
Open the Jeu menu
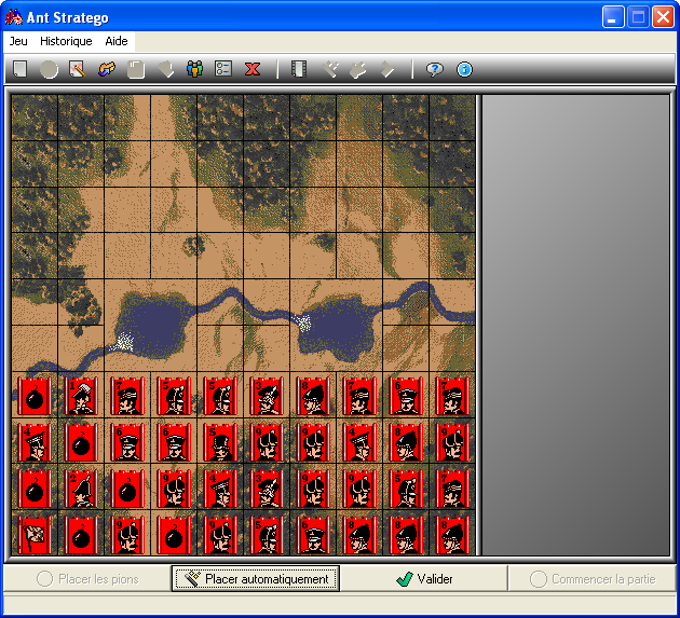[x=18, y=41]
